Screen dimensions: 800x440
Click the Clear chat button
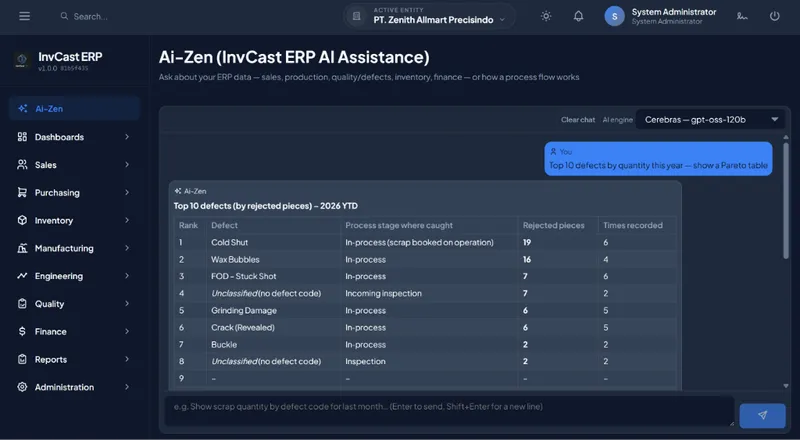click(x=578, y=119)
